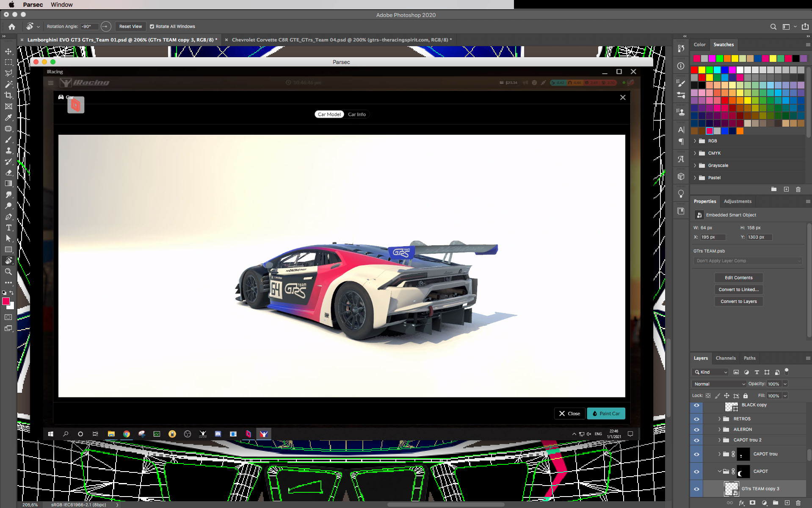Expand the AILERON layer group

[719, 429]
